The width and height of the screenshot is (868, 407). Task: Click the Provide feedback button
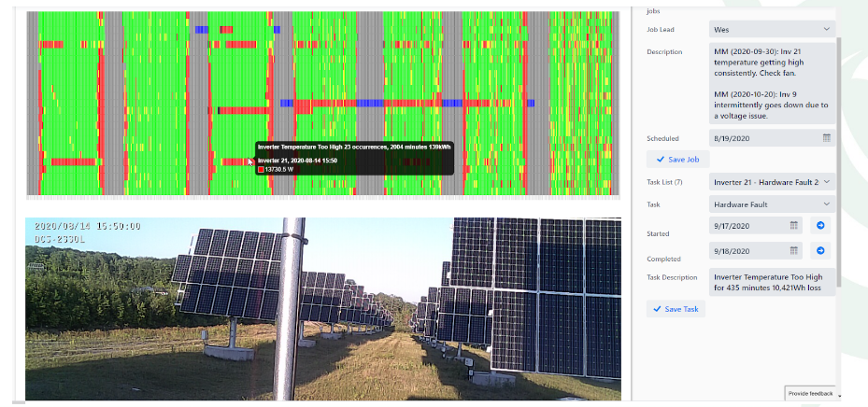810,394
